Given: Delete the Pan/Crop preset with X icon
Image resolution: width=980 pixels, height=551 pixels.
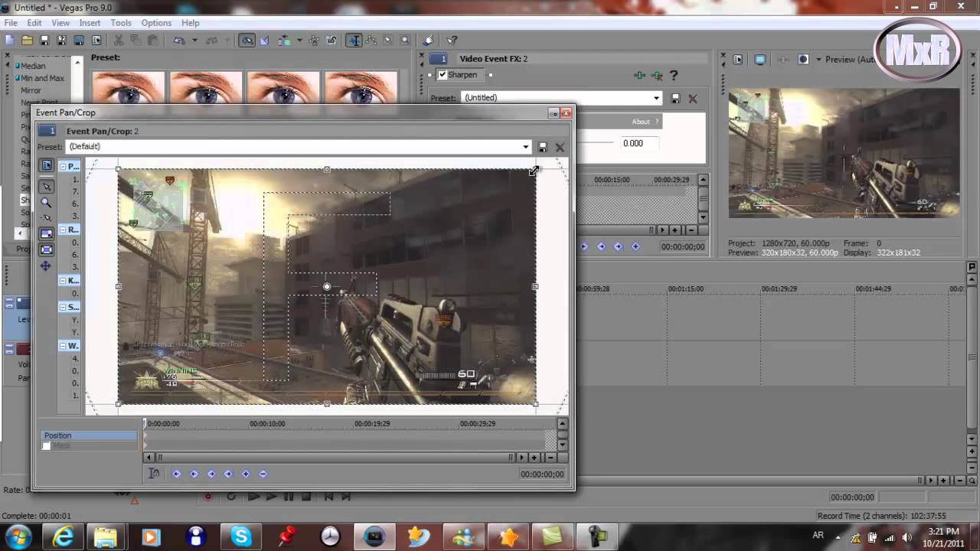Looking at the screenshot, I should (560, 147).
